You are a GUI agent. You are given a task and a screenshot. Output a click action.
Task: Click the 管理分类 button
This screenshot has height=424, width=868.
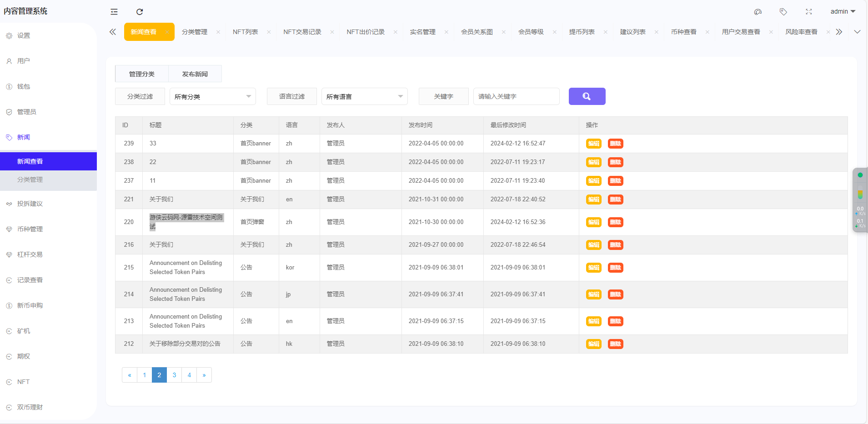click(x=142, y=74)
